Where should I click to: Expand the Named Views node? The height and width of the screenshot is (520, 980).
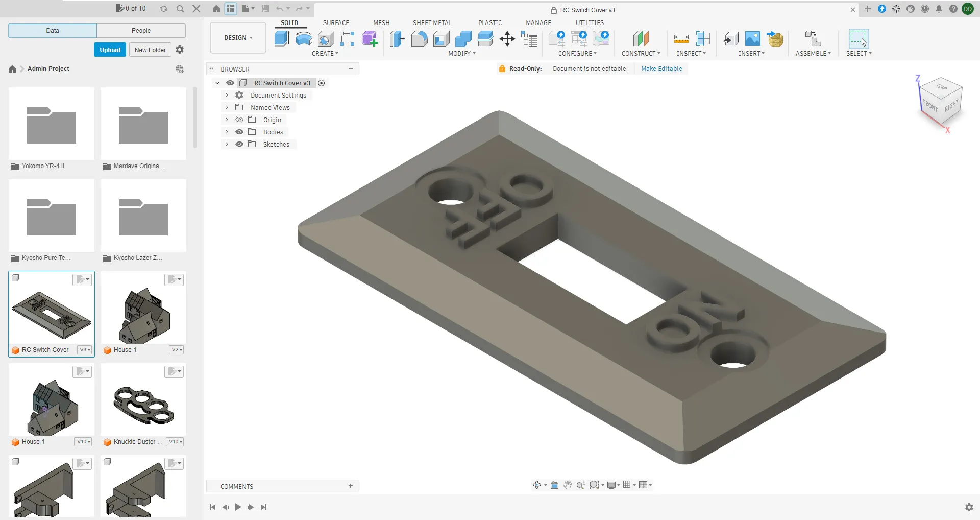(227, 107)
